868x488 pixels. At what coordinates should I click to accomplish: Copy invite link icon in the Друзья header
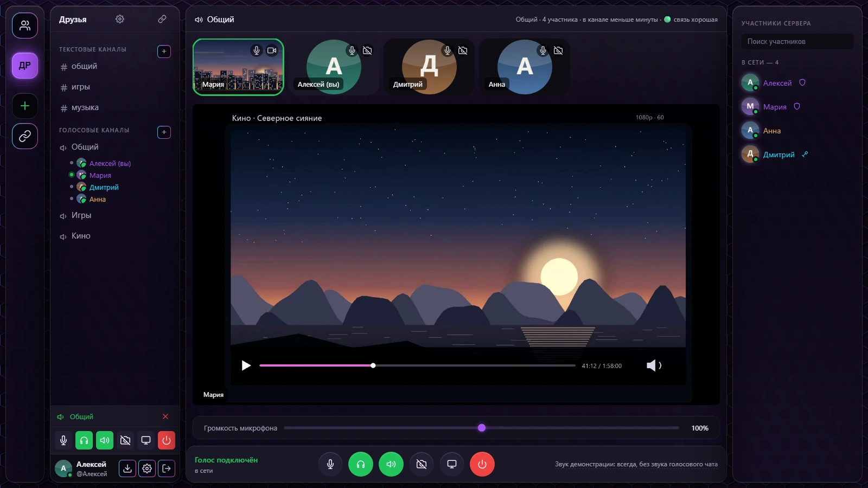(162, 19)
